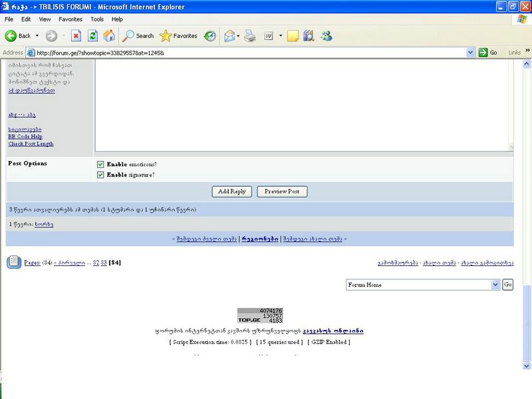Open the Help menu
The image size is (532, 399).
(117, 19)
